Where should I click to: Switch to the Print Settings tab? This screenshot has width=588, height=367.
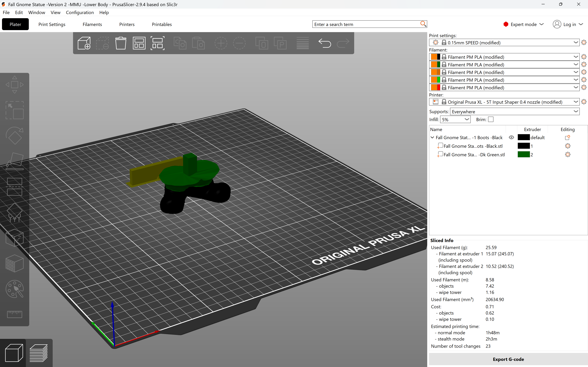coord(52,24)
